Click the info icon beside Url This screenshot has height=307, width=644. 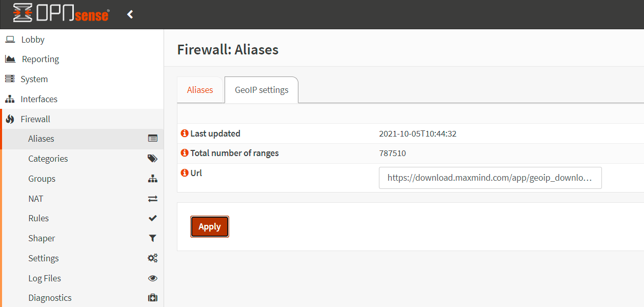(185, 173)
